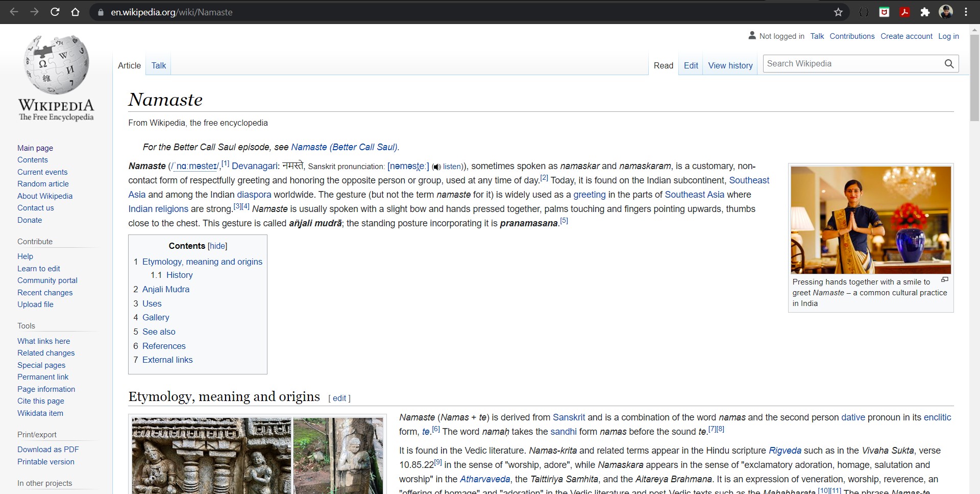The width and height of the screenshot is (980, 494).
Task: Jump to External links section
Action: click(167, 360)
